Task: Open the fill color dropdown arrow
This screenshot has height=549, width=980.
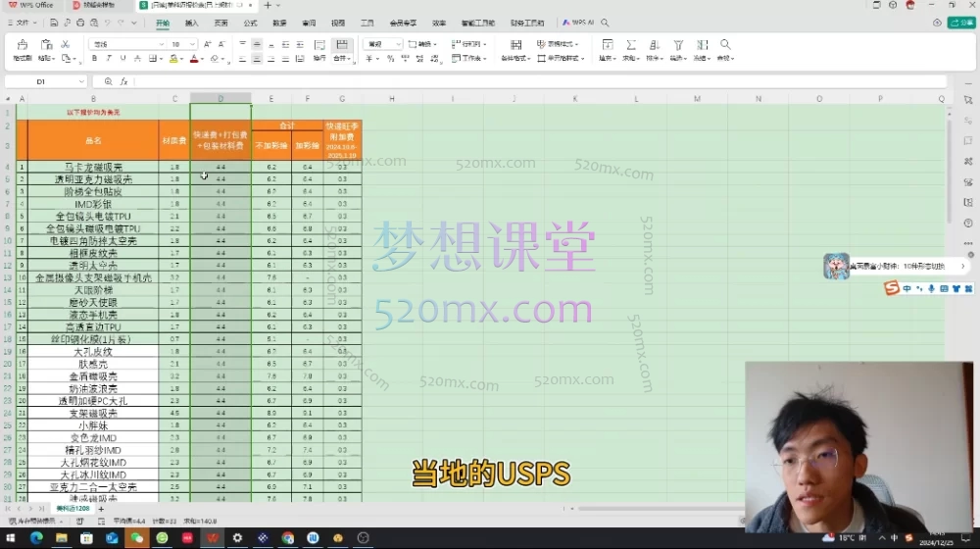Action: pyautogui.click(x=181, y=60)
